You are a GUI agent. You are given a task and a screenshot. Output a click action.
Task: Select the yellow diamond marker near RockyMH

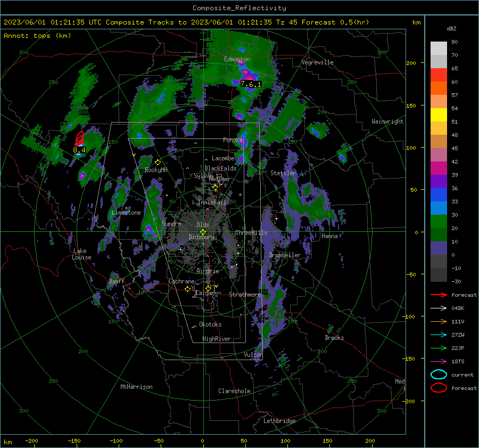[158, 162]
